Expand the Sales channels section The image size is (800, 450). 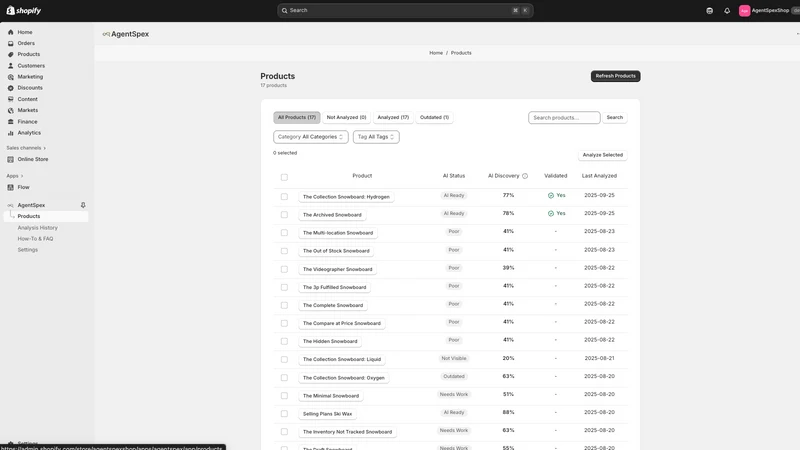tap(26, 148)
